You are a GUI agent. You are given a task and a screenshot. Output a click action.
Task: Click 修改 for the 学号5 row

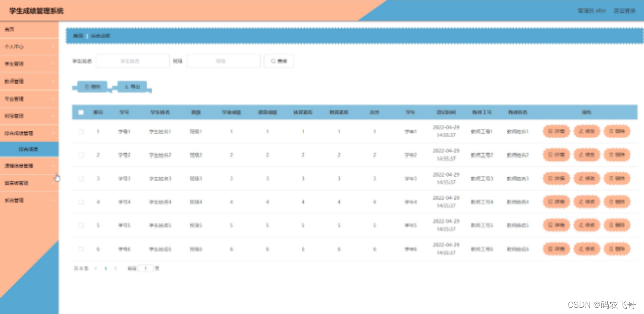coord(587,225)
